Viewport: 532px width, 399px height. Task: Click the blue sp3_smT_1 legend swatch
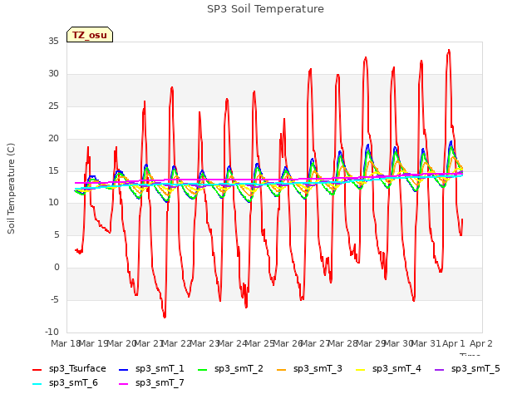124,369
